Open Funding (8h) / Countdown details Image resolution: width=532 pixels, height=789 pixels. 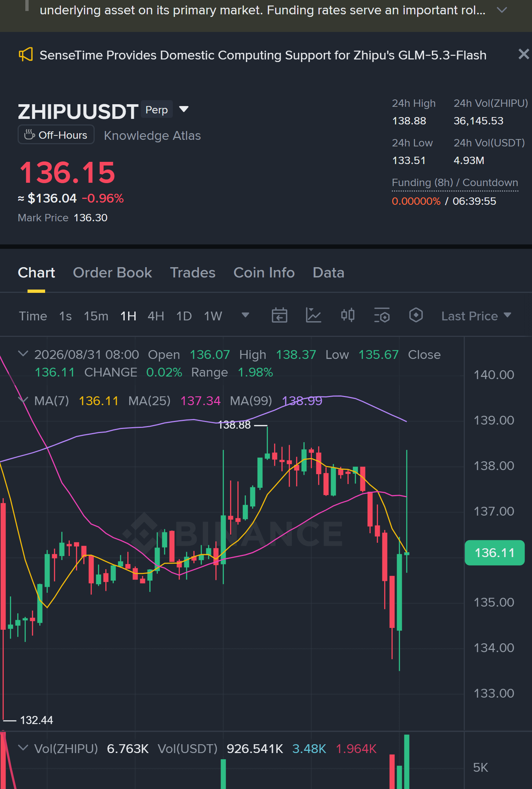click(x=455, y=182)
